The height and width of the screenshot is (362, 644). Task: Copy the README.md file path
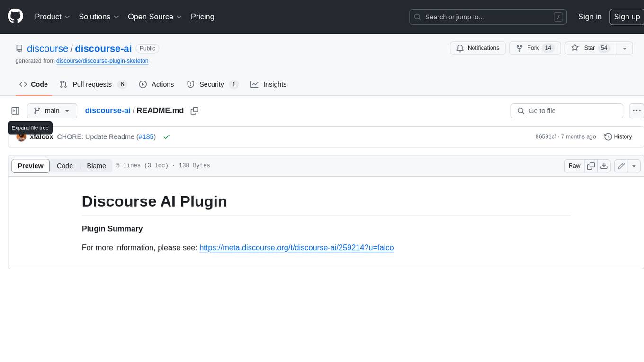[x=194, y=111]
